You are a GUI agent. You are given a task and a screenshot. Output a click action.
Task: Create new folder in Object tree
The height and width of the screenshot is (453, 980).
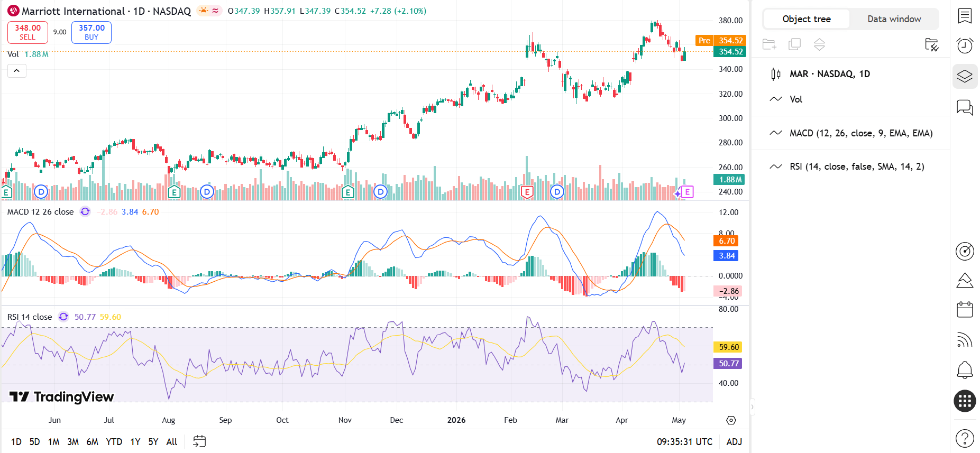click(770, 44)
